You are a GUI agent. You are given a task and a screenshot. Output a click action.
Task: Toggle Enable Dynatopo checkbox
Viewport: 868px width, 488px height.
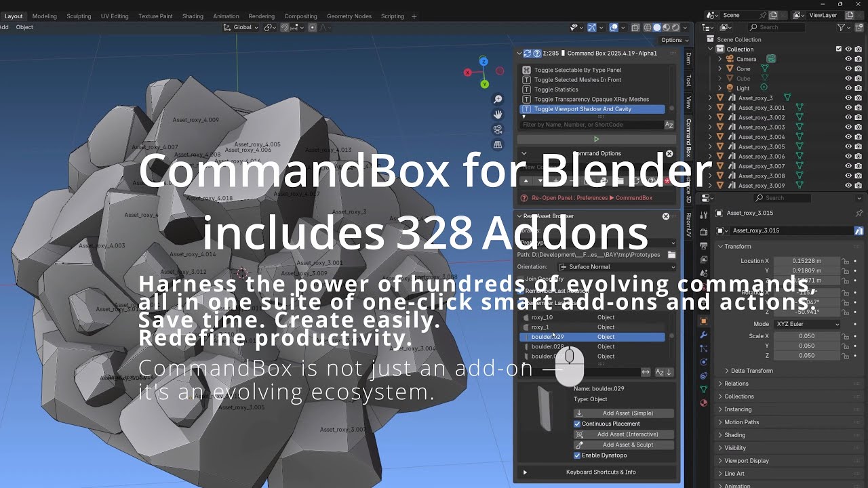[577, 455]
